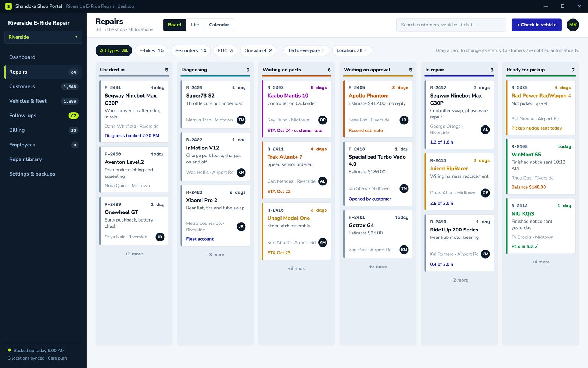Click OP avatar on Kaabo Mantis 10 card
The image size is (588, 368).
point(323,120)
